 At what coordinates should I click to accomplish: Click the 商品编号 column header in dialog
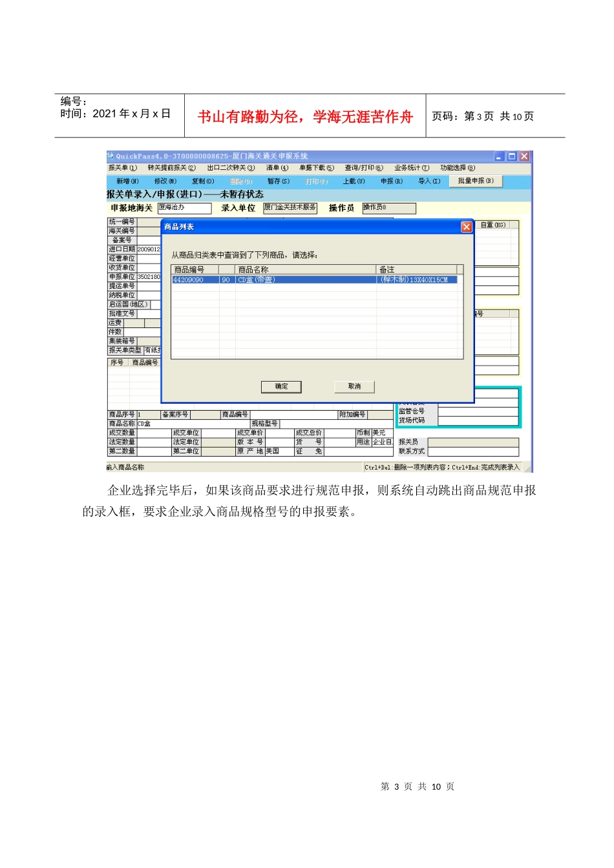[195, 269]
